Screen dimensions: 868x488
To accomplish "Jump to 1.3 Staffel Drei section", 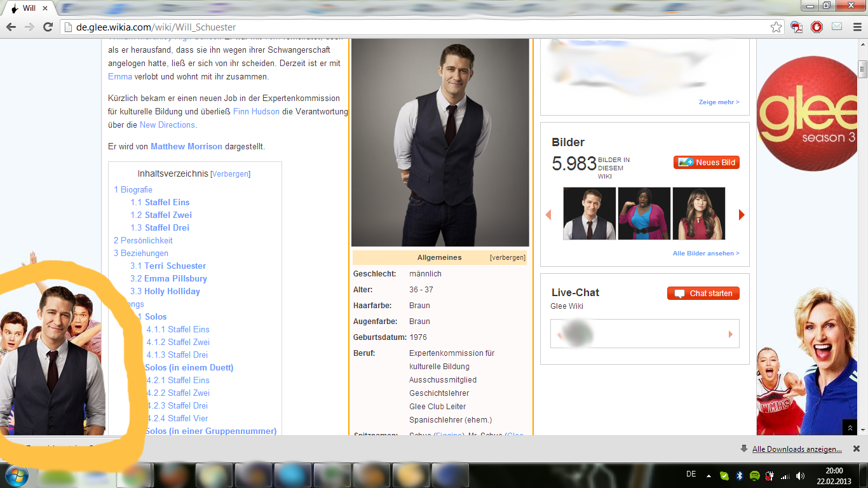I will click(x=160, y=227).
